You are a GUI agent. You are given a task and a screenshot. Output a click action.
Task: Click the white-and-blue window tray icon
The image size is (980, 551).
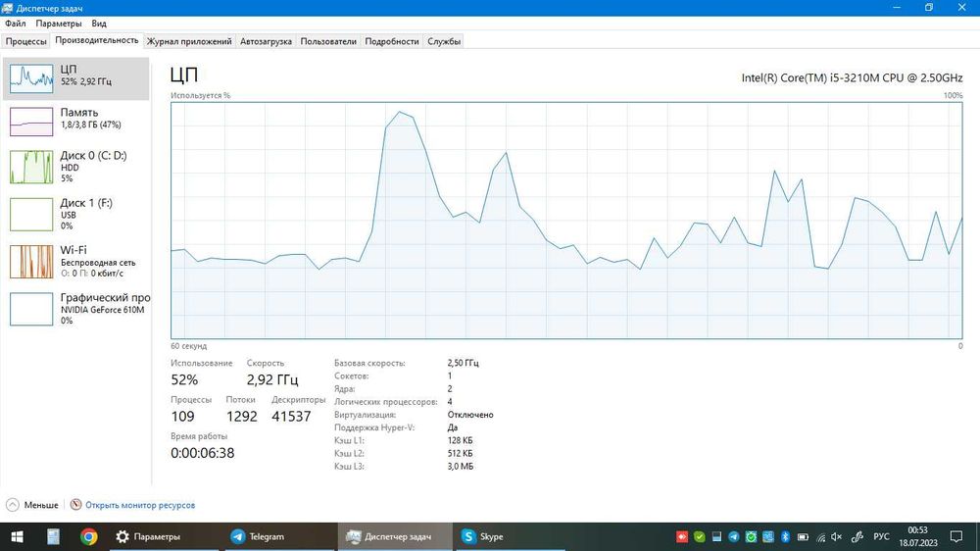tap(717, 536)
